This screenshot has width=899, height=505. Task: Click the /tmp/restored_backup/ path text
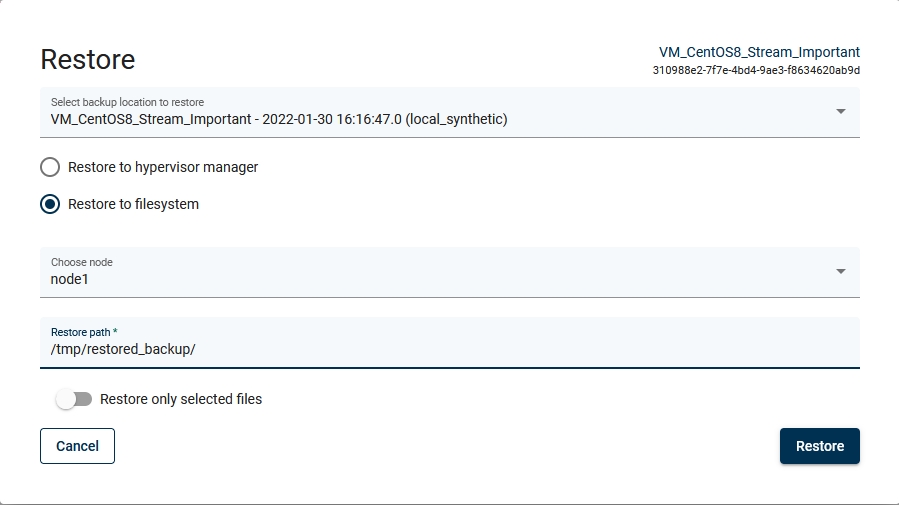pos(123,349)
